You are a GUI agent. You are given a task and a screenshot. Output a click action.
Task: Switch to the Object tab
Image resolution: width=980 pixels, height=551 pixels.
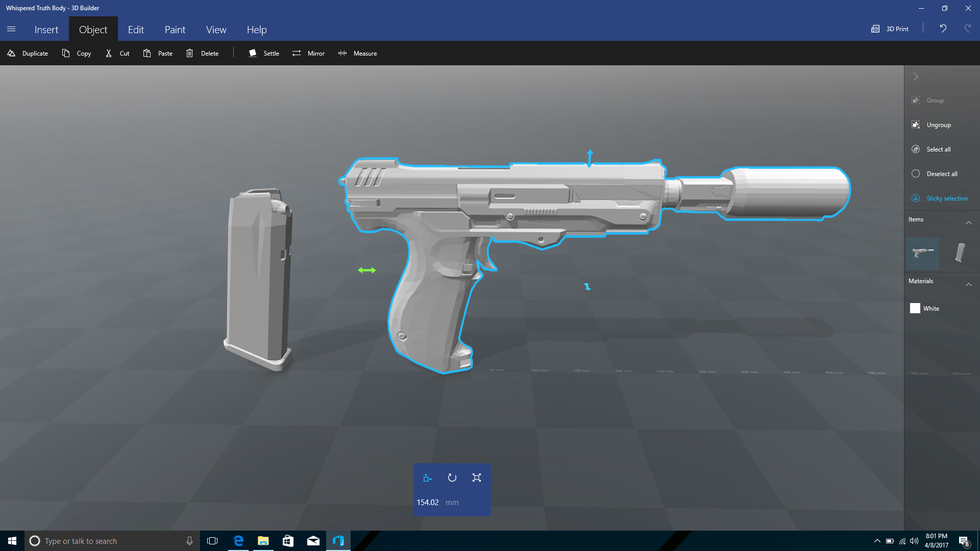pyautogui.click(x=93, y=30)
